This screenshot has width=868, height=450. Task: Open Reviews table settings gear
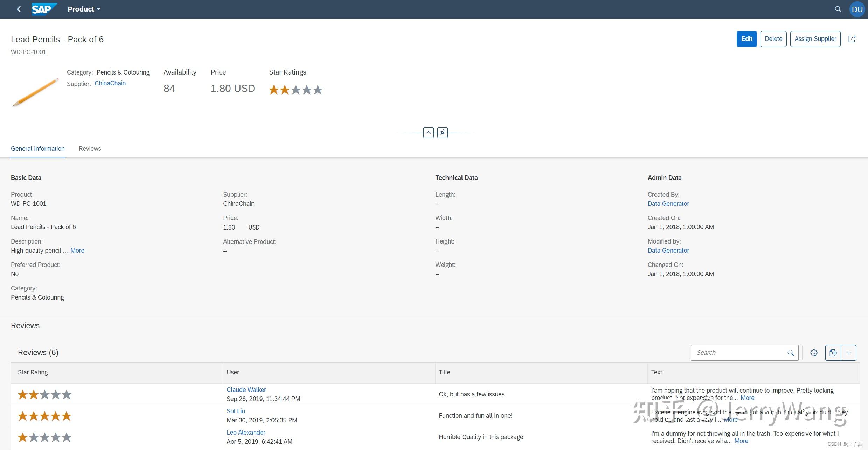813,352
